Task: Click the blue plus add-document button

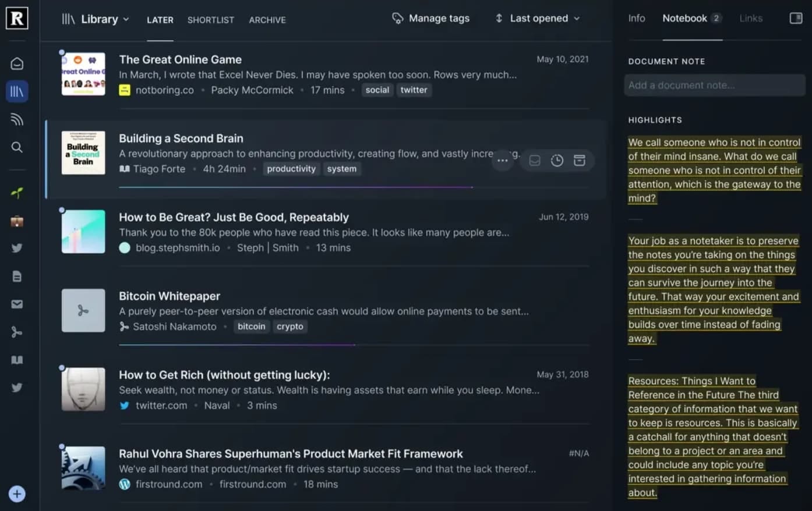Action: 17,494
